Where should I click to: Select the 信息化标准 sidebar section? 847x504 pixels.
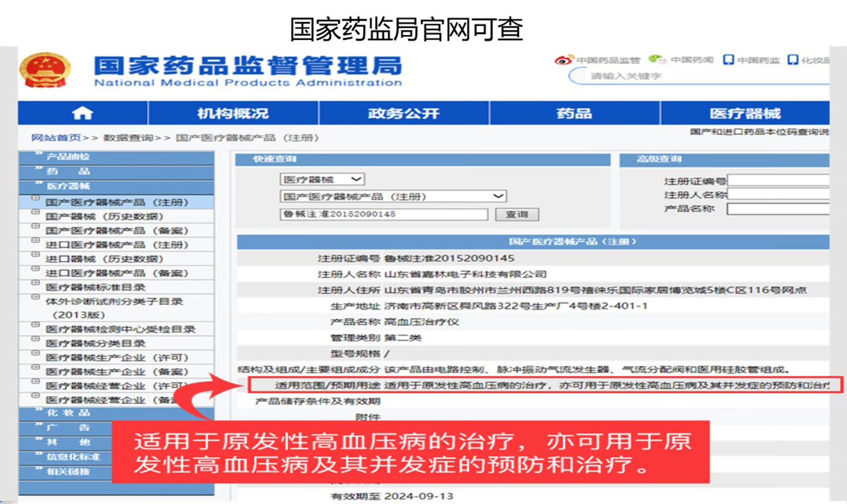[x=116, y=457]
